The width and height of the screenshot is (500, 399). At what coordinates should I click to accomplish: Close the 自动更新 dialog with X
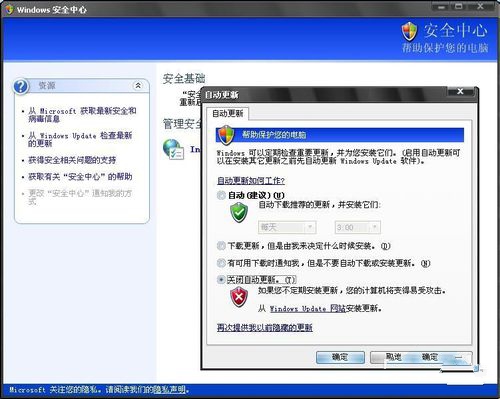pyautogui.click(x=460, y=91)
